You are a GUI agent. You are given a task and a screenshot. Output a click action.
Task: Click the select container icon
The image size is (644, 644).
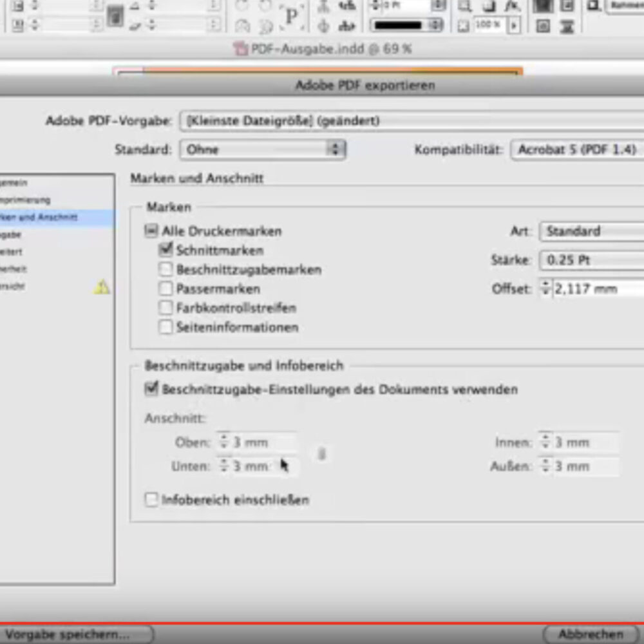point(324,6)
